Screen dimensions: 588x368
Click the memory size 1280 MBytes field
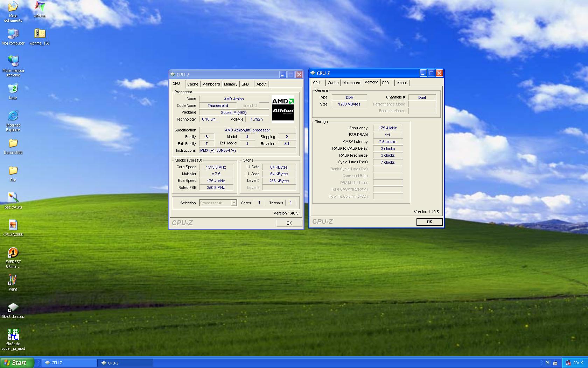[349, 104]
